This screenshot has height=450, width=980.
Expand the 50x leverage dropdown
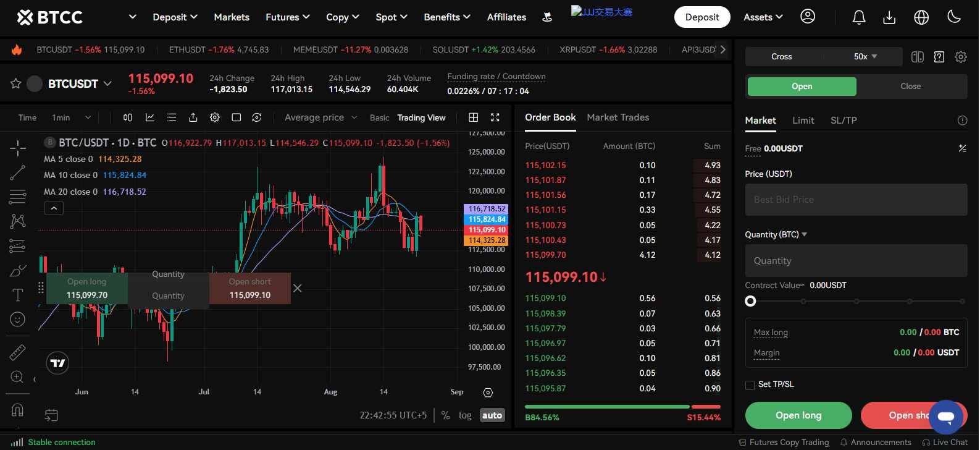[x=865, y=56]
